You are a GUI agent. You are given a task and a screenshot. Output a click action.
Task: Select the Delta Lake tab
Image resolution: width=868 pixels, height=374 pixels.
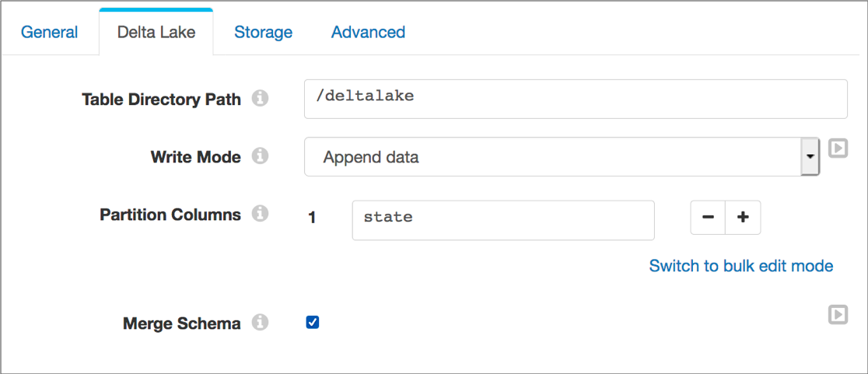pyautogui.click(x=156, y=33)
